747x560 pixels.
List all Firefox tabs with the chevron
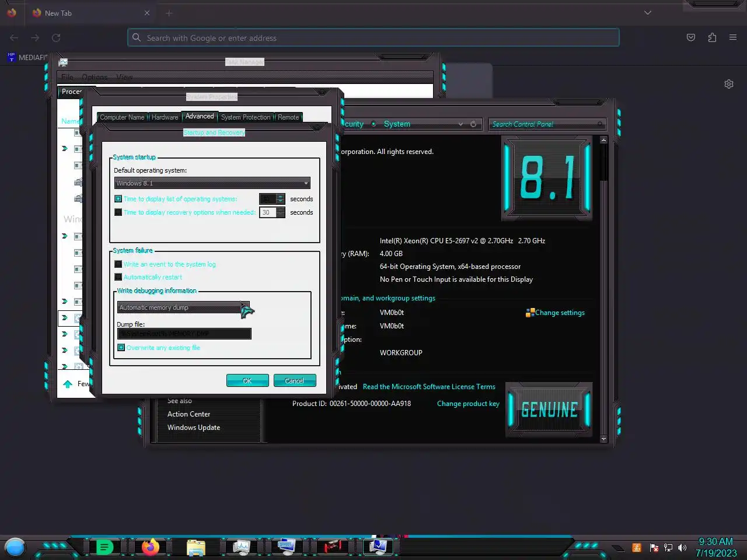click(648, 13)
